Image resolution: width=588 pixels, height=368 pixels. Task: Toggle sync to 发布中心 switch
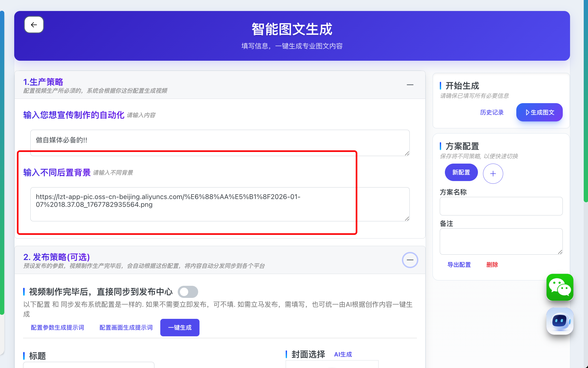188,292
